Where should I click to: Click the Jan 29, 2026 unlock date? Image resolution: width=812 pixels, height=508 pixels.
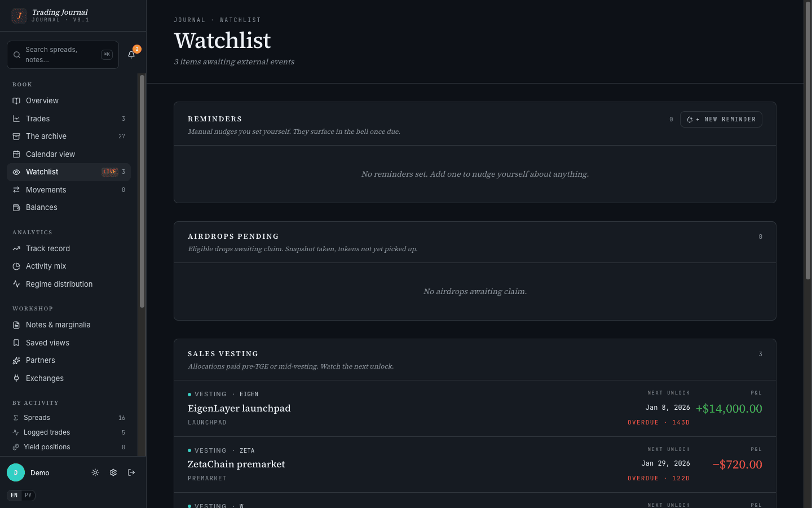pos(666,463)
